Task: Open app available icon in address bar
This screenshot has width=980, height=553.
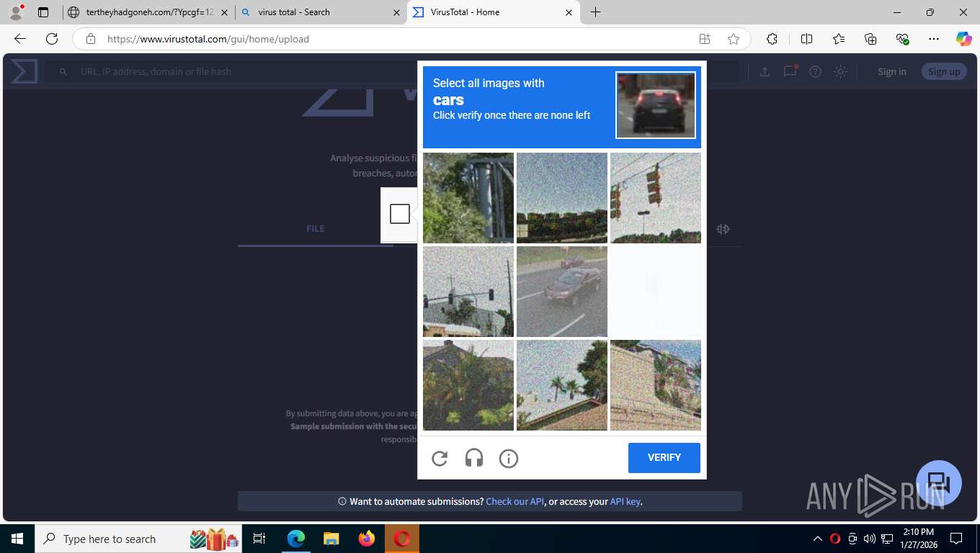Action: tap(705, 39)
